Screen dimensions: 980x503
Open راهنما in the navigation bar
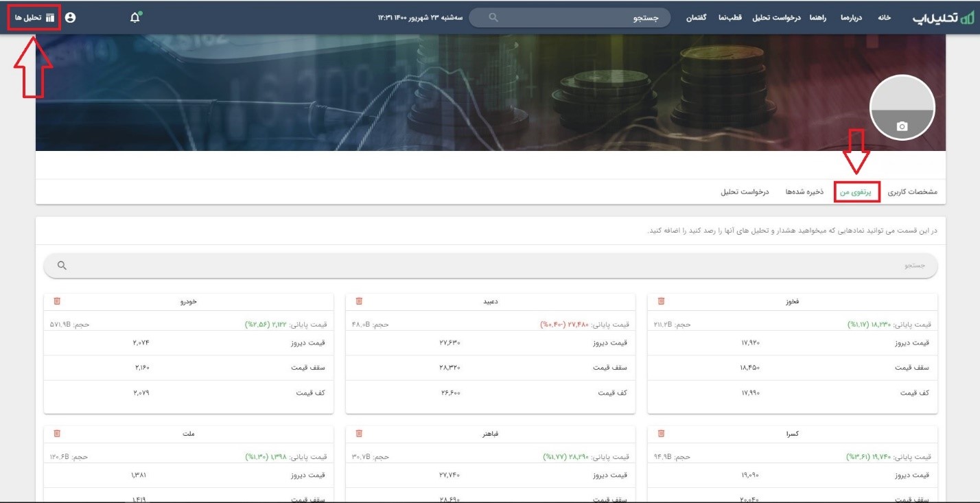(817, 18)
